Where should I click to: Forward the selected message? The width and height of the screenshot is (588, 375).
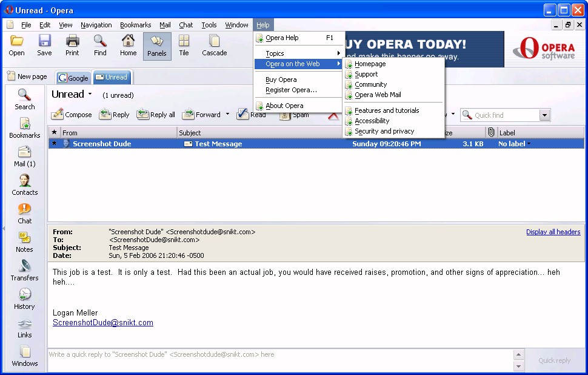pos(201,114)
